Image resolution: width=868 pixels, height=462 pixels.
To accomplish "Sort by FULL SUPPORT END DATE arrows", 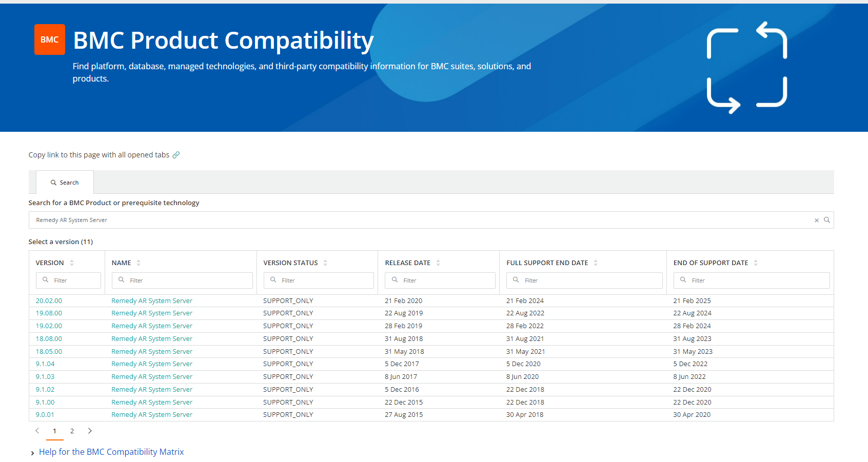I will (x=596, y=263).
